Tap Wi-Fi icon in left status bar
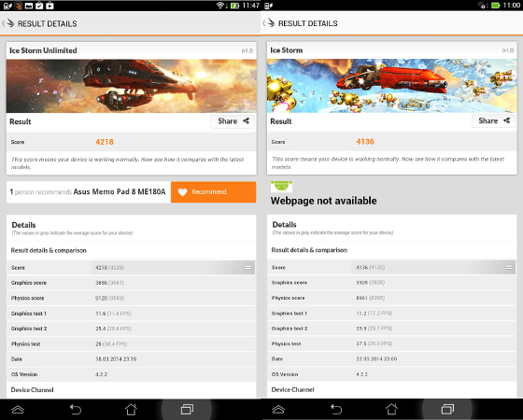This screenshot has height=420, width=523. pos(219,6)
